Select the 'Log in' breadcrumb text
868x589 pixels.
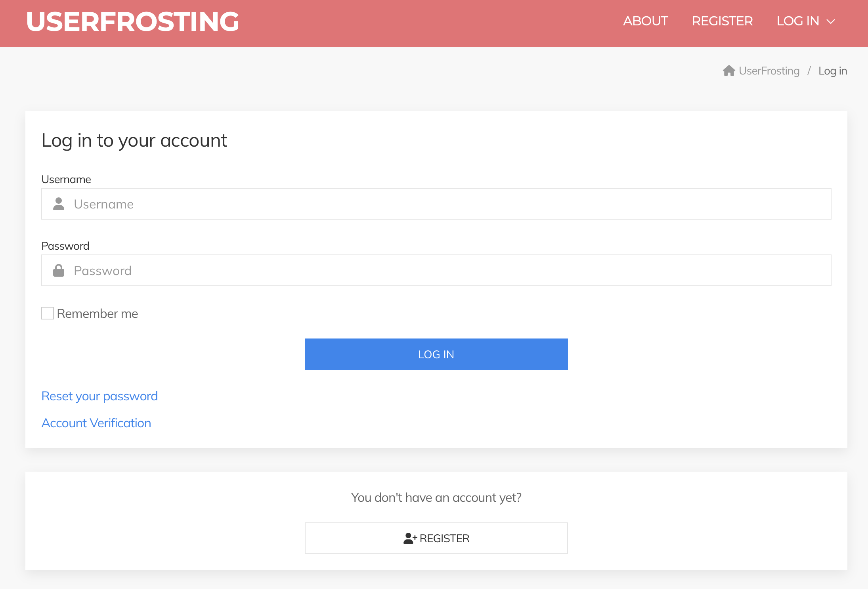(833, 71)
